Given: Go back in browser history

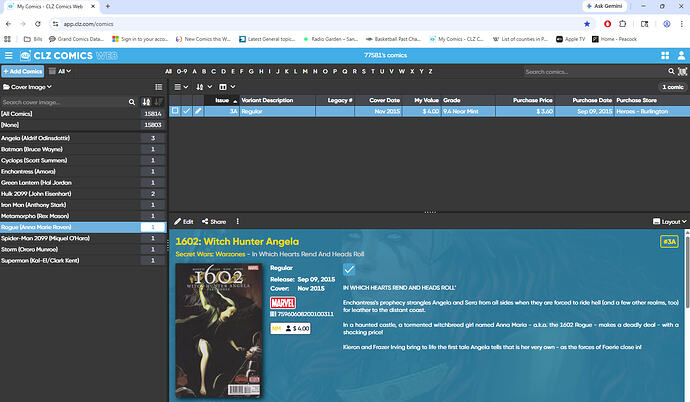Looking at the screenshot, I should point(8,24).
